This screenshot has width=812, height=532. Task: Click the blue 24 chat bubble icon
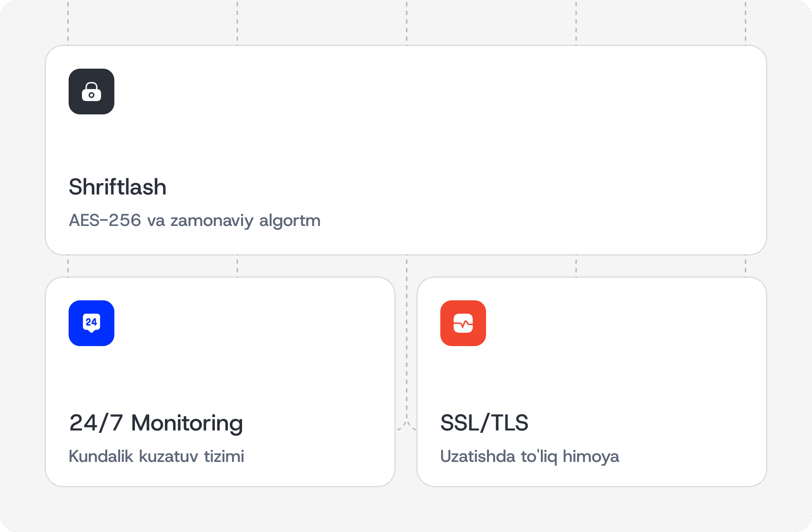pyautogui.click(x=91, y=323)
